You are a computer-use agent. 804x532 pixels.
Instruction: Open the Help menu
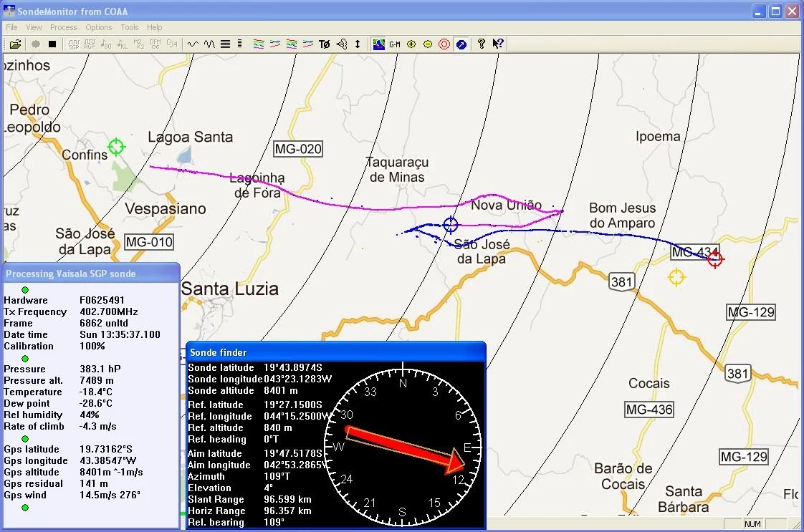pos(154,27)
